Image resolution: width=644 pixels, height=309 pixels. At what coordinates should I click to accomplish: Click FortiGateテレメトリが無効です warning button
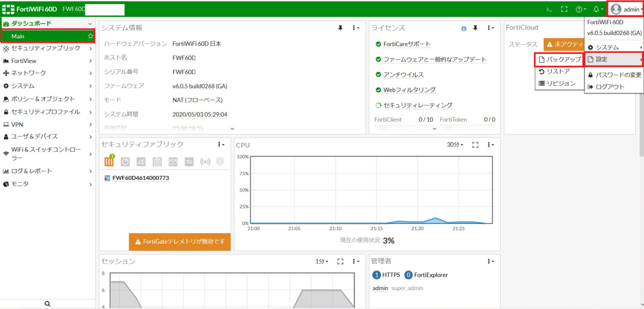pyautogui.click(x=180, y=242)
